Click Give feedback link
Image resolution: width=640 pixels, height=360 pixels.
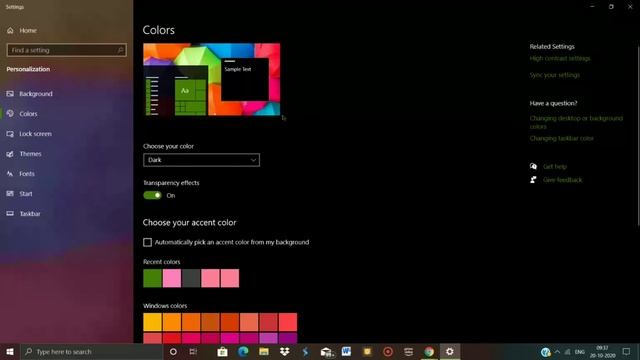tap(562, 180)
